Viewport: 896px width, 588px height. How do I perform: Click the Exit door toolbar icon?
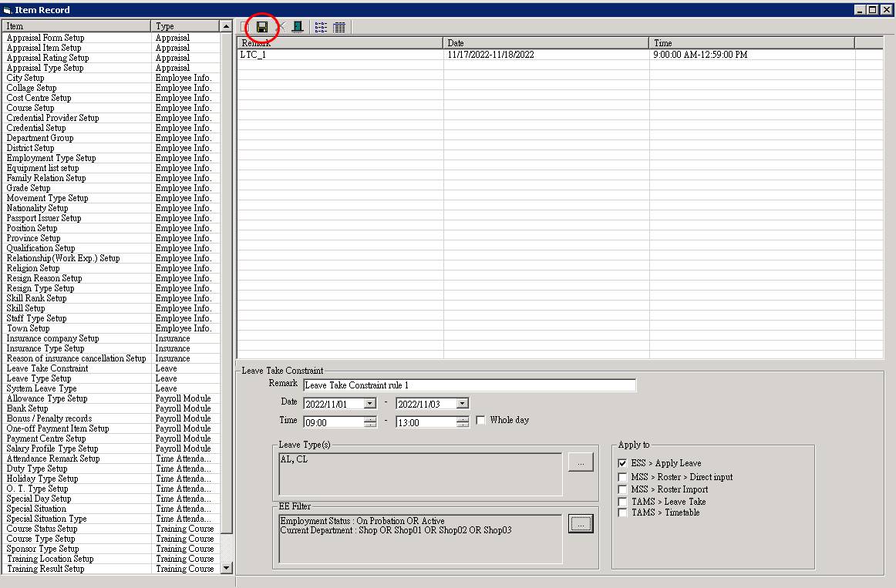click(298, 26)
